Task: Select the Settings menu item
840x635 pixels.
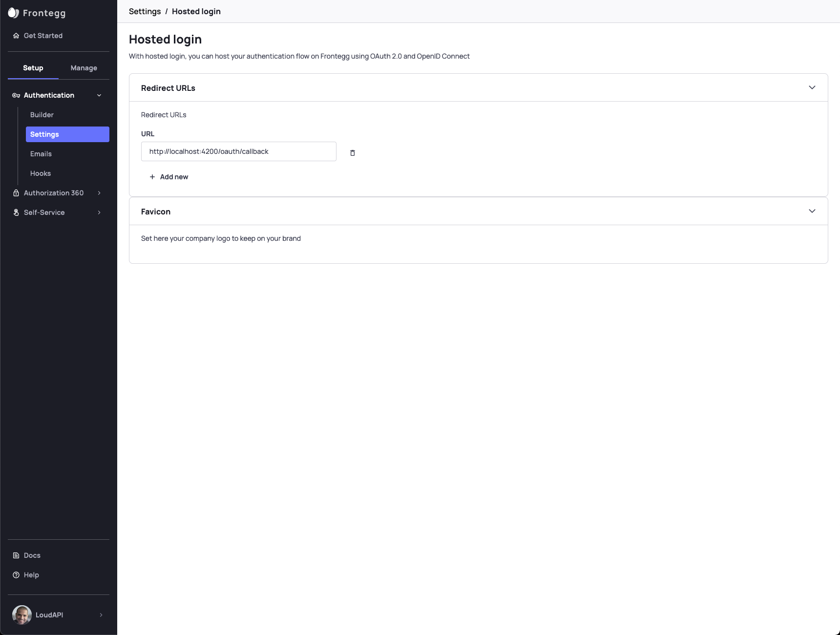Action: click(67, 134)
